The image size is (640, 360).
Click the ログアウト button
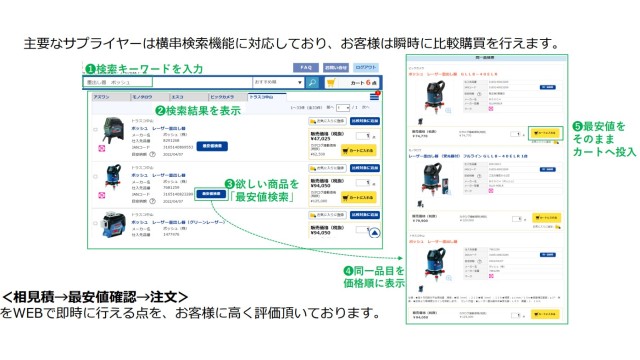tap(366, 68)
